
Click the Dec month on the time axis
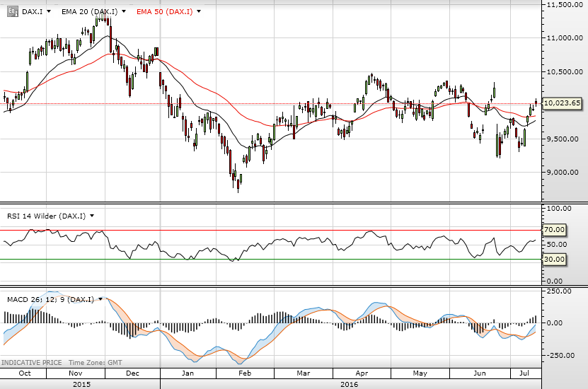(132, 373)
